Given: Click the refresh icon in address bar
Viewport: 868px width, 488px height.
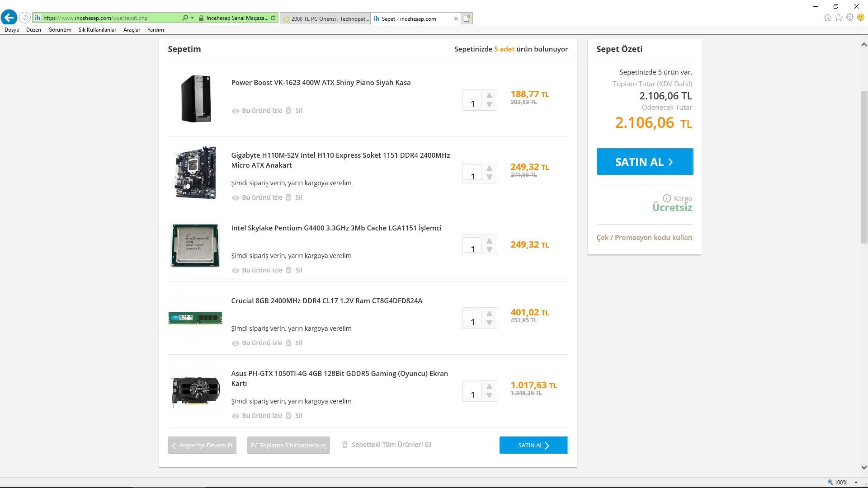Looking at the screenshot, I should click(273, 18).
